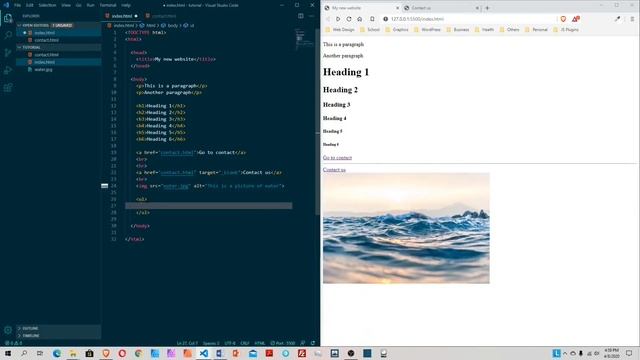Open the WordPress bookmark folder
The width and height of the screenshot is (640, 360).
tap(427, 30)
